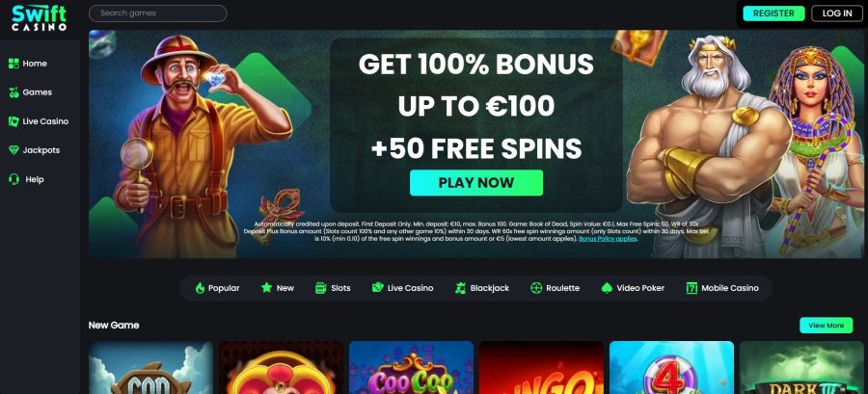Select the Mobile Casino category
Screen dimensions: 868x394
pos(722,288)
